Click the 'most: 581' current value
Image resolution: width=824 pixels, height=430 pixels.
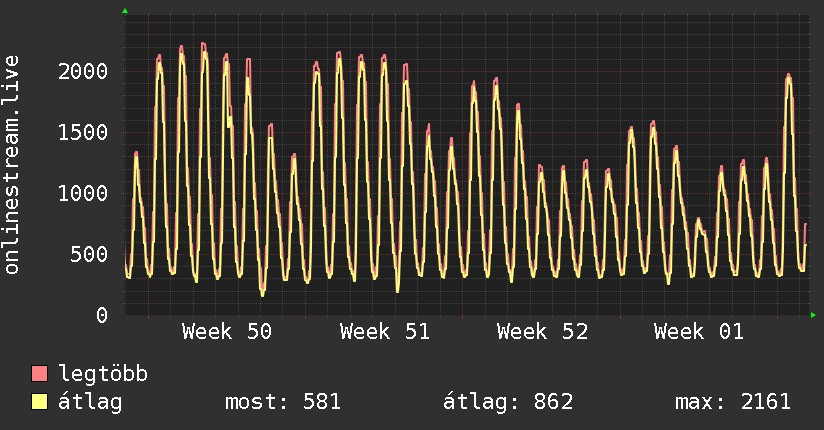click(x=283, y=402)
